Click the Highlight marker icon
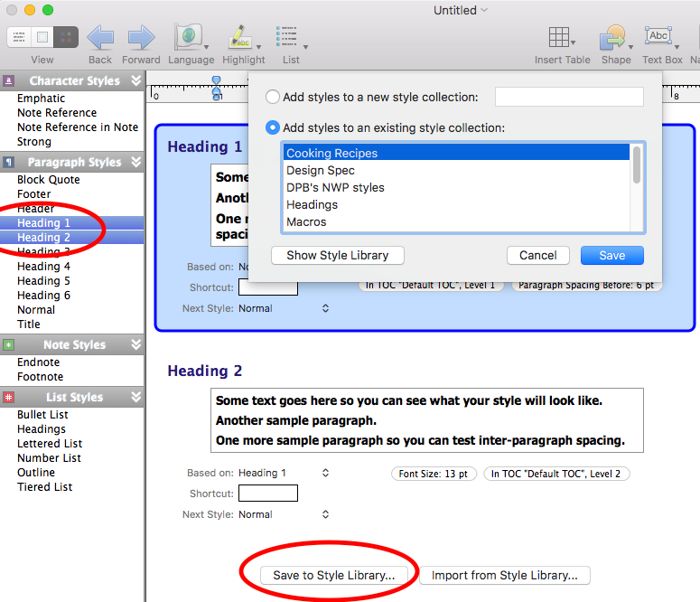Screen dimensions: 700x602 pyautogui.click(x=241, y=38)
